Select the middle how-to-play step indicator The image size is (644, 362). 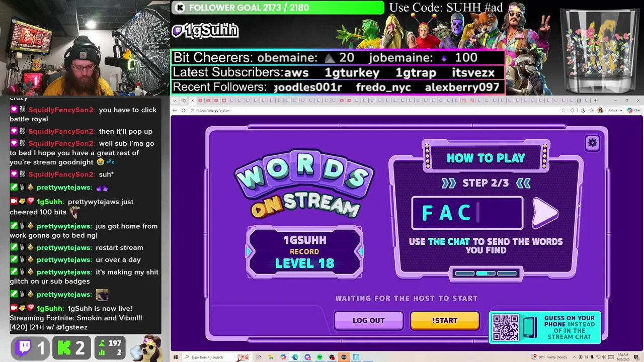tap(486, 274)
